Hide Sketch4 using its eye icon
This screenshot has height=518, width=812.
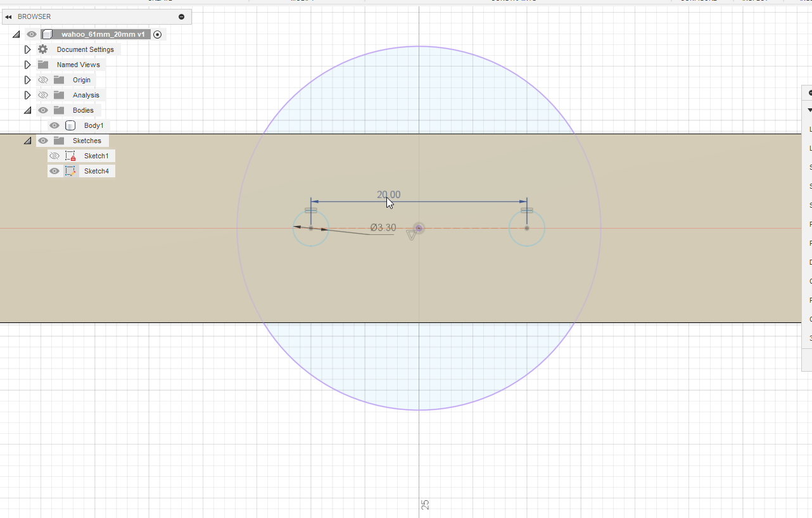click(54, 171)
